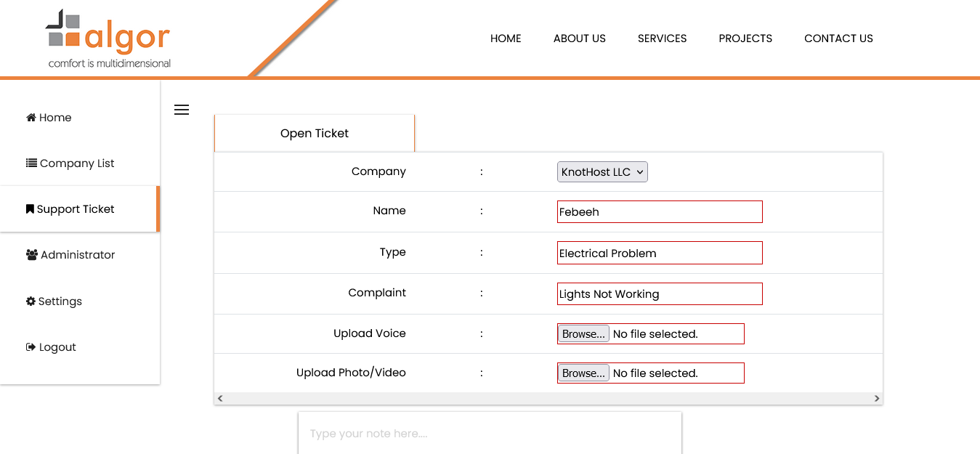Click the Logout exit icon
Screen dimensions: 980x454
pyautogui.click(x=31, y=347)
